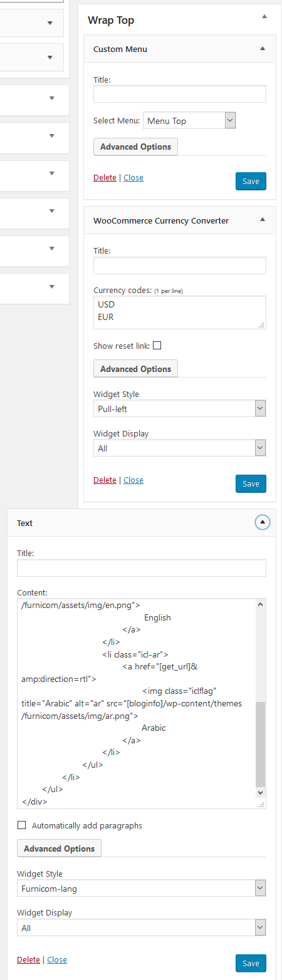Open Widget Display dropdown in Text widget
The width and height of the screenshot is (282, 980).
click(x=142, y=928)
